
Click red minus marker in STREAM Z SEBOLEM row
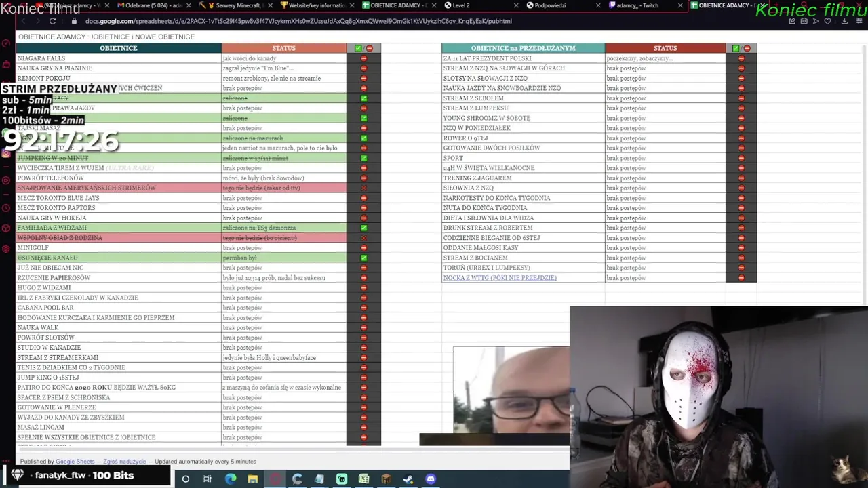pos(741,98)
